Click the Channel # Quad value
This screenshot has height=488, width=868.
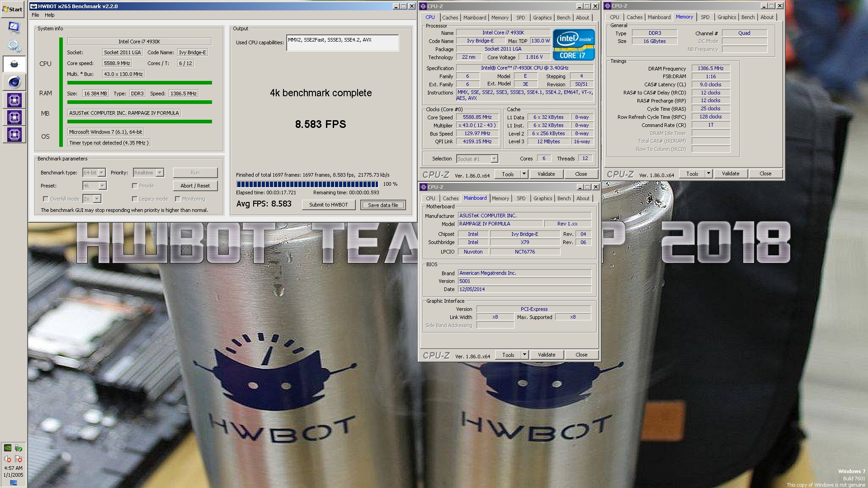point(744,33)
